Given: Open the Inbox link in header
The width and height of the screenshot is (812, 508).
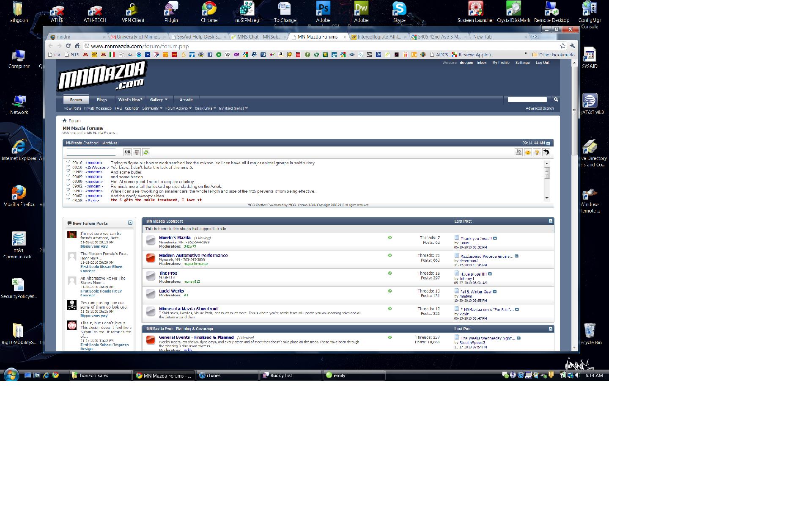Looking at the screenshot, I should pyautogui.click(x=482, y=63).
